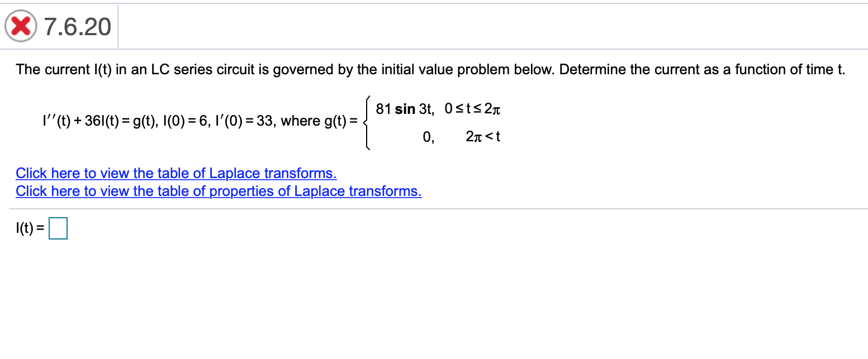This screenshot has width=868, height=359.
Task: Select the piecewise definition of g(t)
Action: pyautogui.click(x=436, y=122)
